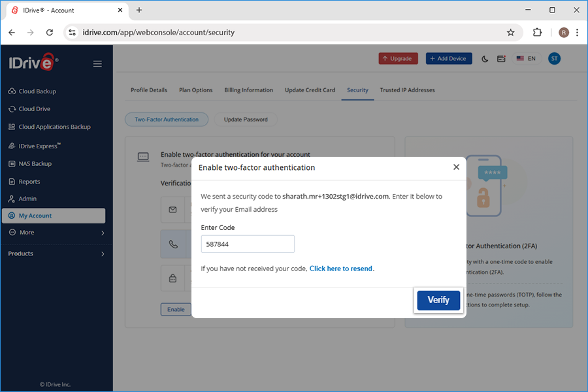Viewport: 588px width, 392px height.
Task: Select My Account in sidebar
Action: coord(54,216)
